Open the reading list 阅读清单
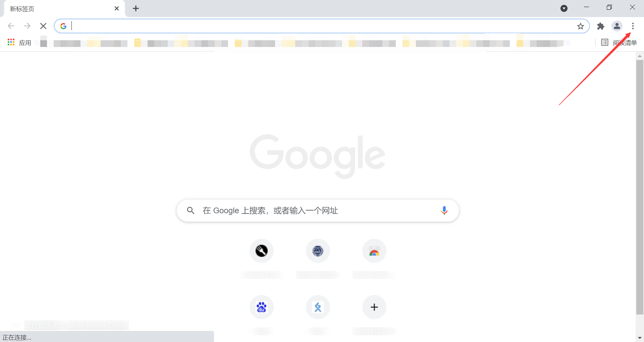Screen dimensions: 644x342 click(x=619, y=43)
